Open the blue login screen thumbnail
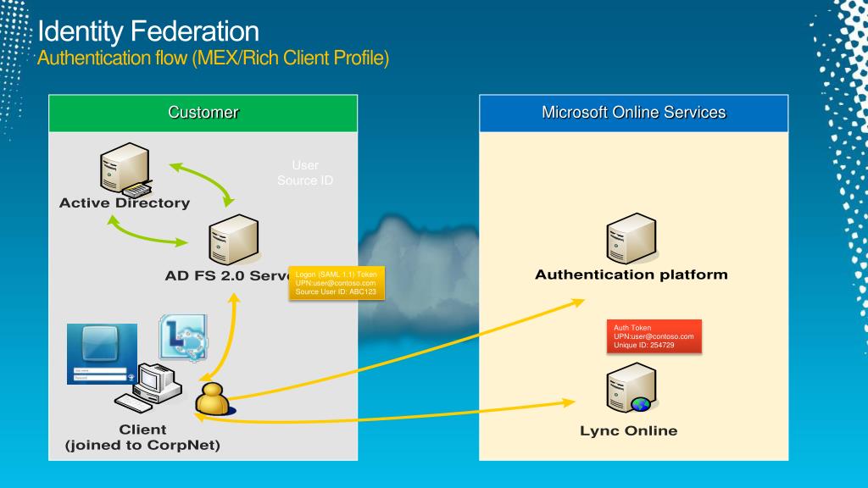The width and height of the screenshot is (868, 488). [102, 353]
